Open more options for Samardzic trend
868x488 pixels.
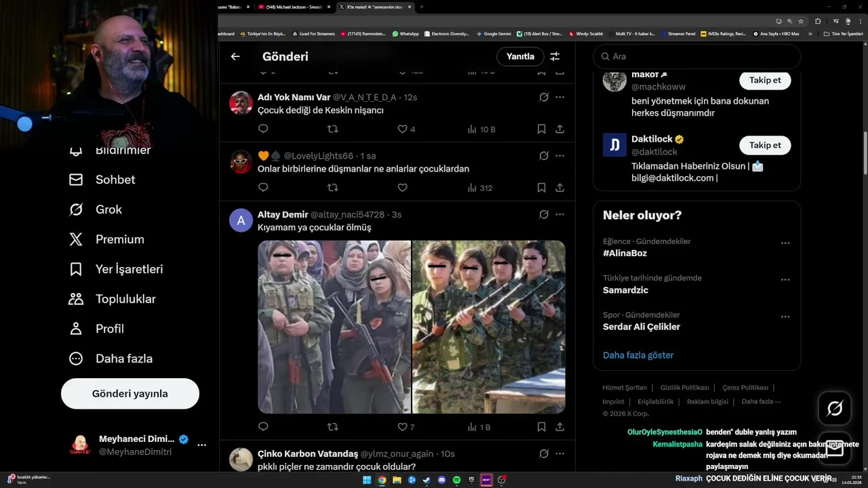click(x=785, y=279)
